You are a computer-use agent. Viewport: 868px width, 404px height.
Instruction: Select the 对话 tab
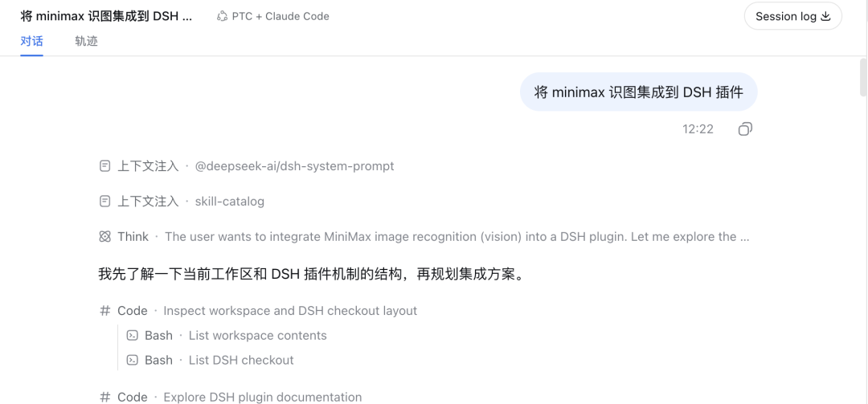coord(31,42)
